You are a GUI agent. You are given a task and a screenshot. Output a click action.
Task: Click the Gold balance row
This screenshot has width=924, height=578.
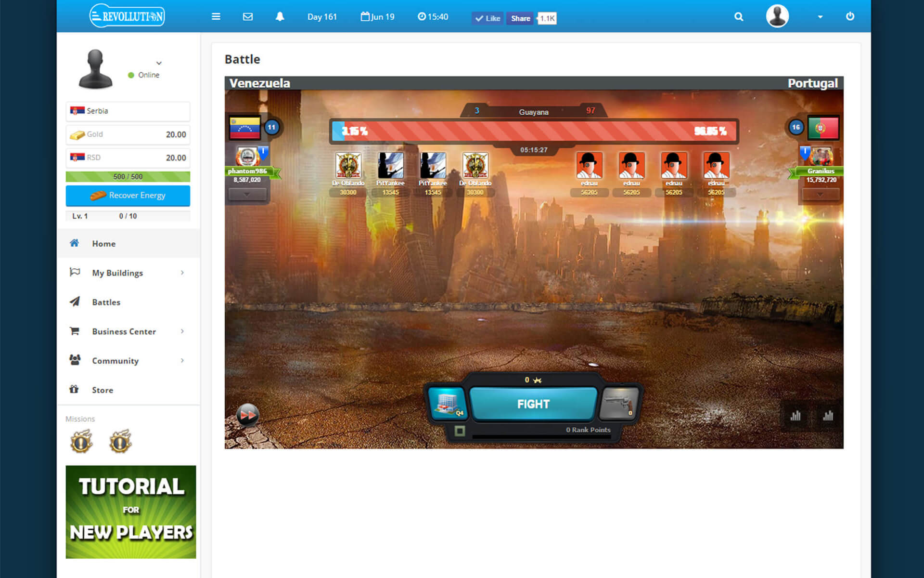click(128, 135)
